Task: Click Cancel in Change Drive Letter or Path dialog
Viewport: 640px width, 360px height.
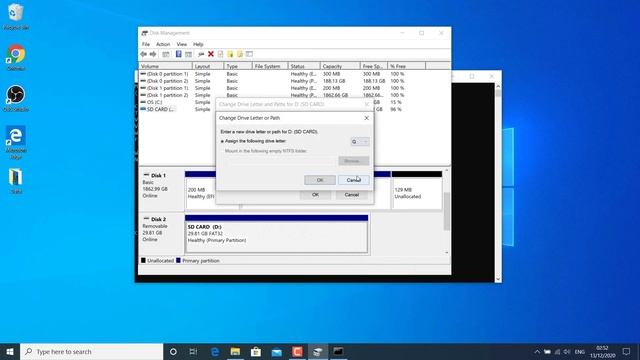Action: click(x=353, y=180)
